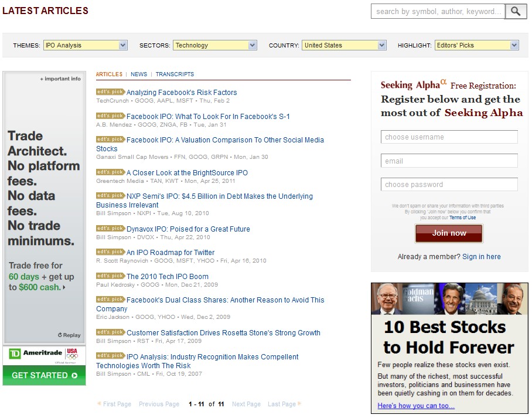Open the Themes dropdown showing IPO Analysis
This screenshot has width=532, height=418.
85,45
